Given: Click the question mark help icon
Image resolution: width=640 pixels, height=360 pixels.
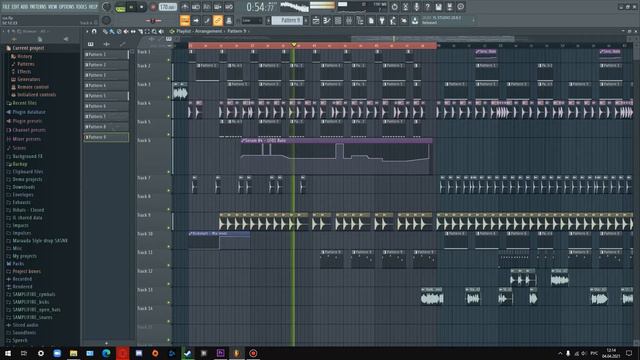Looking at the screenshot, I should pyautogui.click(x=427, y=7).
